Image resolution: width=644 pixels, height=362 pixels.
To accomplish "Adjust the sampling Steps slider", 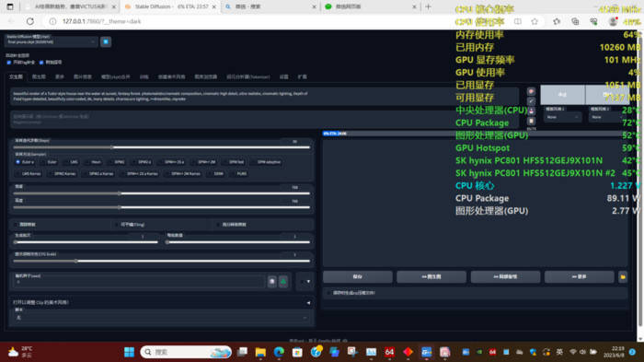I will (161, 147).
